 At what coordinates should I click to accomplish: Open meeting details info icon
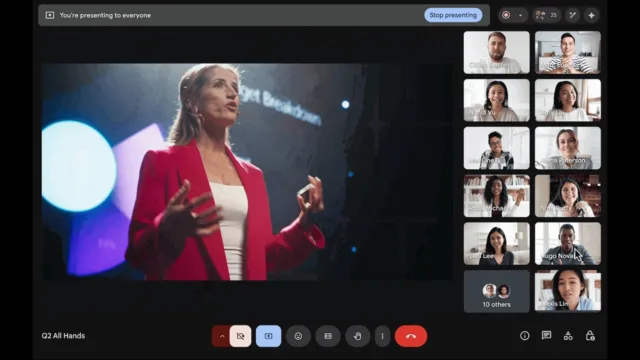point(524,336)
